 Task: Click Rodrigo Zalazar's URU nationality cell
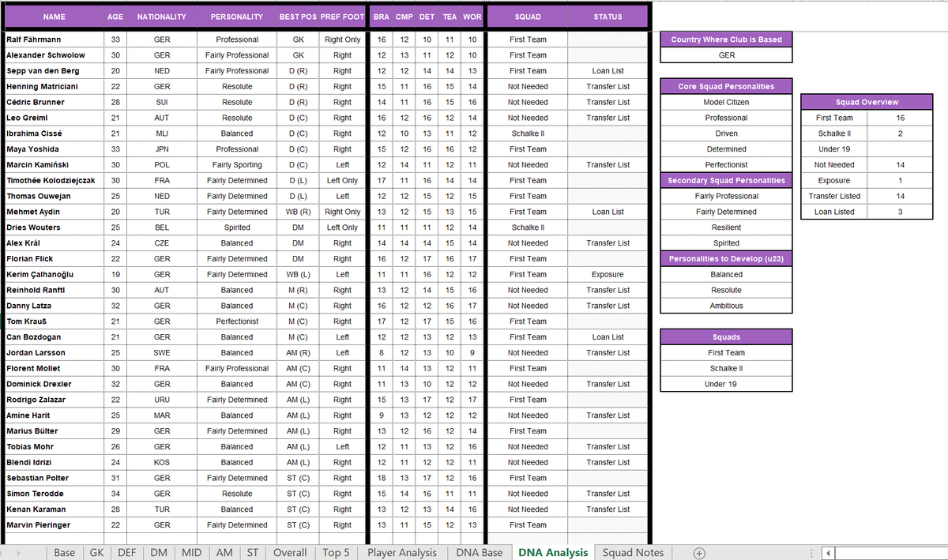pos(162,400)
